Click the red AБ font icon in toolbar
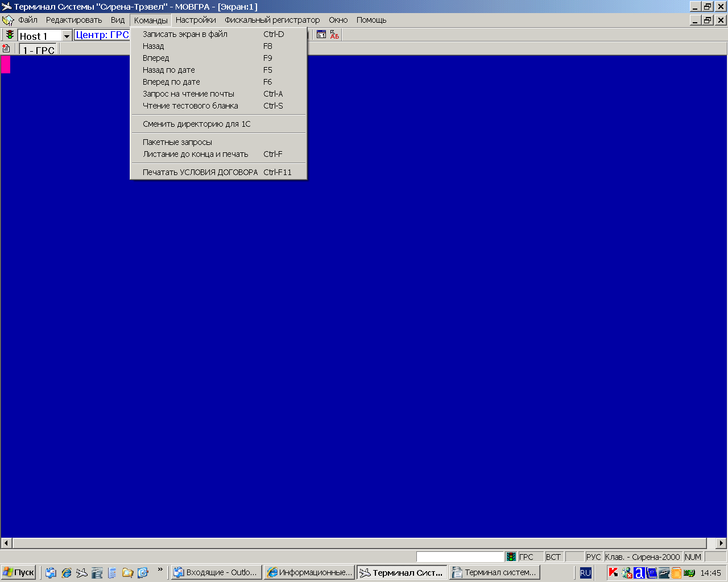 [334, 35]
